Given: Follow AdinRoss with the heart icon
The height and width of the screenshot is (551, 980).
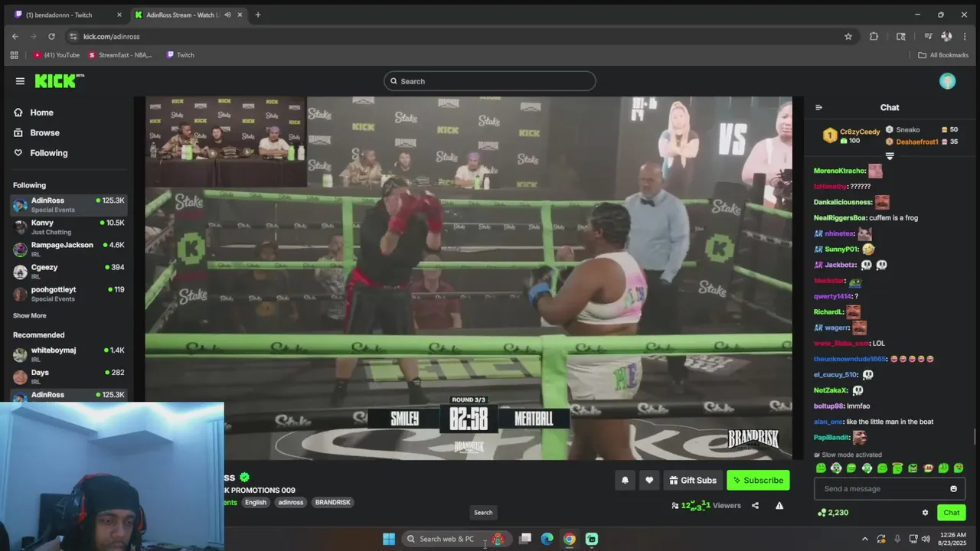Looking at the screenshot, I should pyautogui.click(x=649, y=481).
